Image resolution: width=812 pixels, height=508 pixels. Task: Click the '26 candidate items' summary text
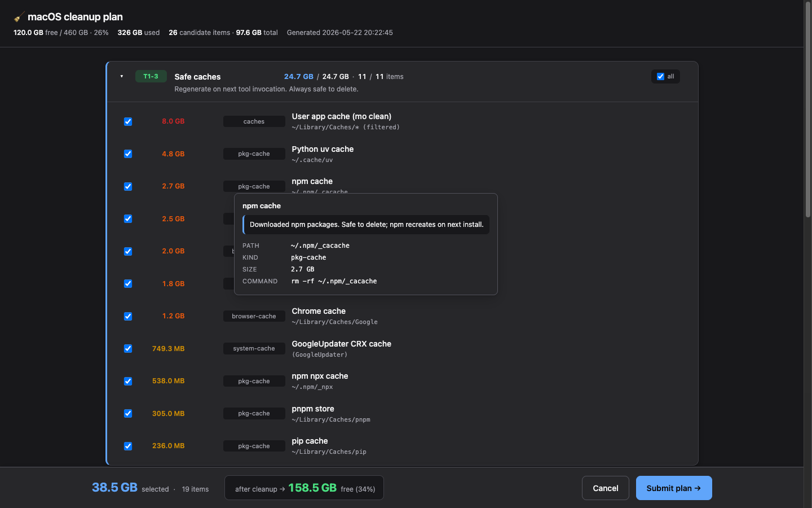pos(199,33)
